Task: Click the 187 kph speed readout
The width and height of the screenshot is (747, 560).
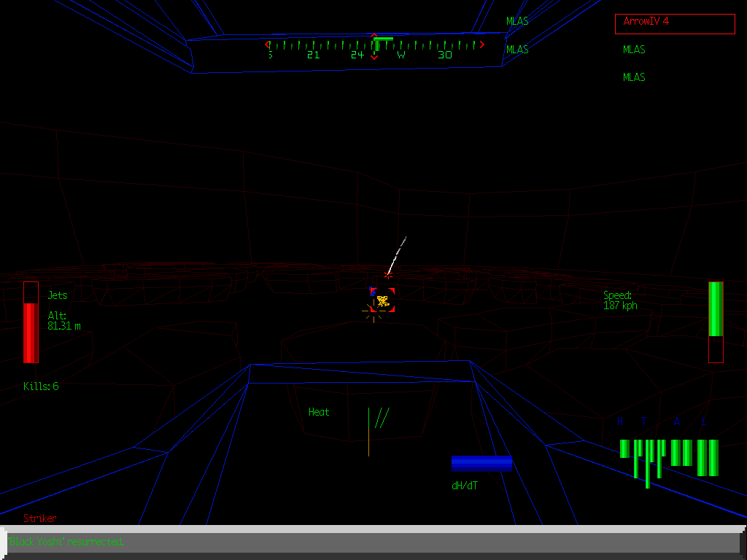Action: [620, 306]
